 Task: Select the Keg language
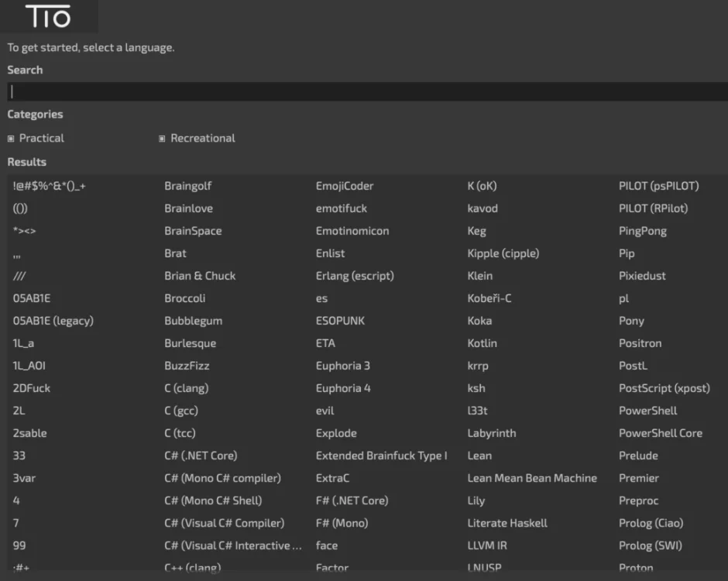click(477, 231)
